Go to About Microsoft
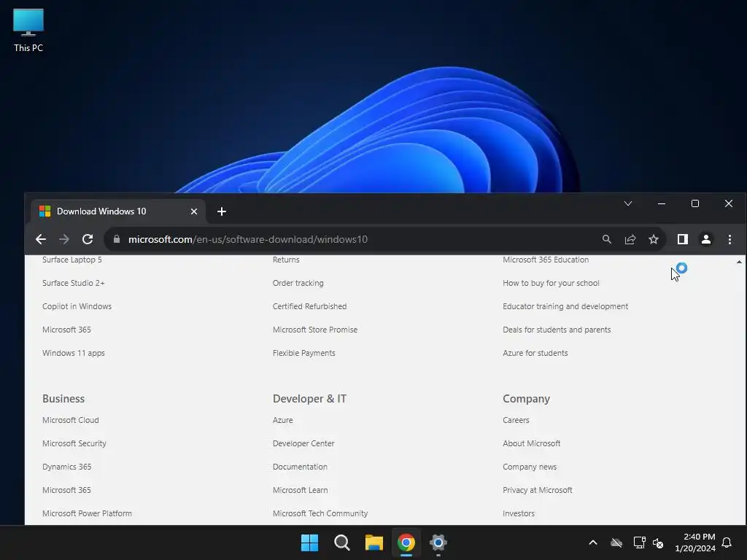This screenshot has height=560, width=747. [531, 443]
